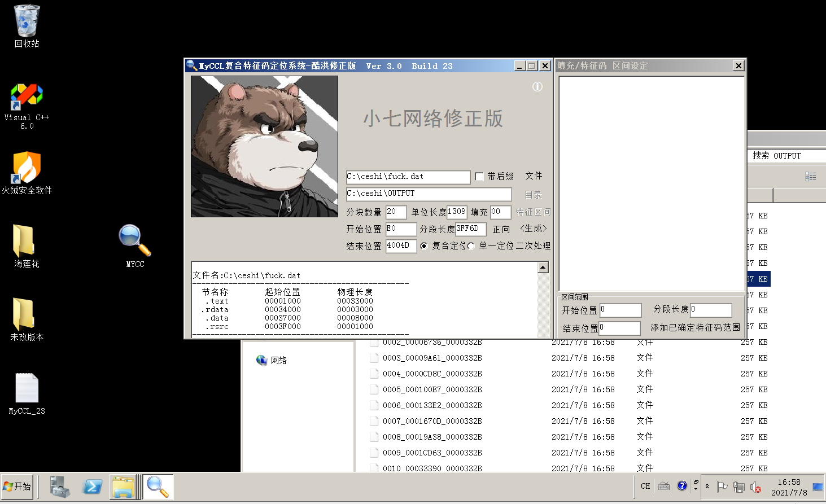The height and width of the screenshot is (504, 826).
Task: Click the Show desktop icon by the clock
Action: point(818,487)
